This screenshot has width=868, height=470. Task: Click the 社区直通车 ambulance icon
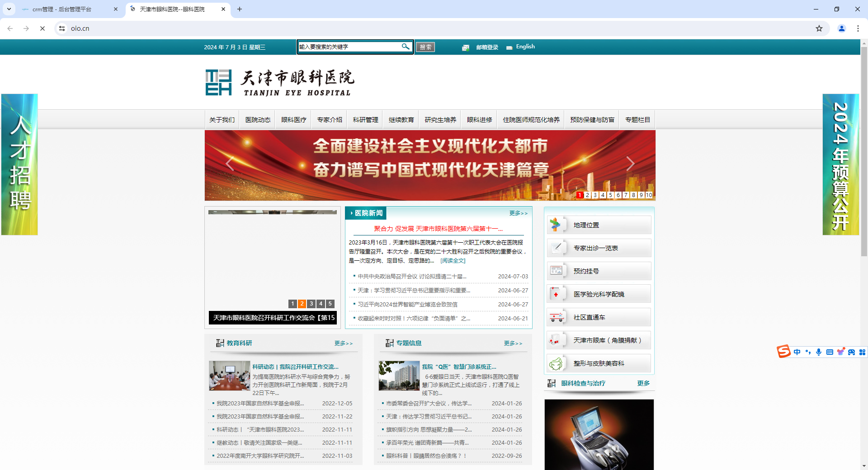tap(557, 317)
